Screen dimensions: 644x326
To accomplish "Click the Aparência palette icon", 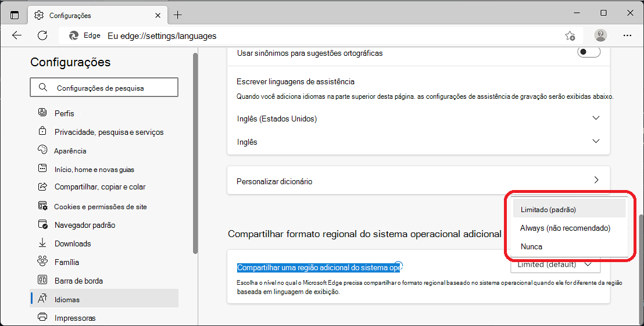I will coord(42,149).
